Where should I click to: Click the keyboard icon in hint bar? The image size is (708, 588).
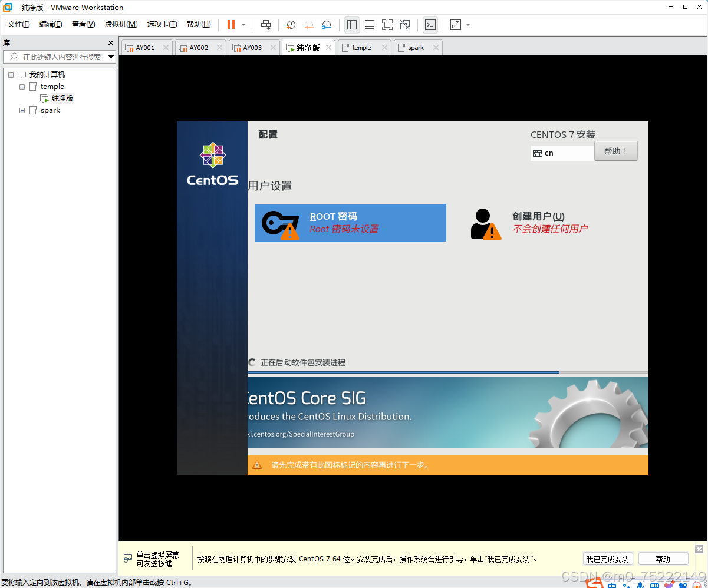point(128,559)
